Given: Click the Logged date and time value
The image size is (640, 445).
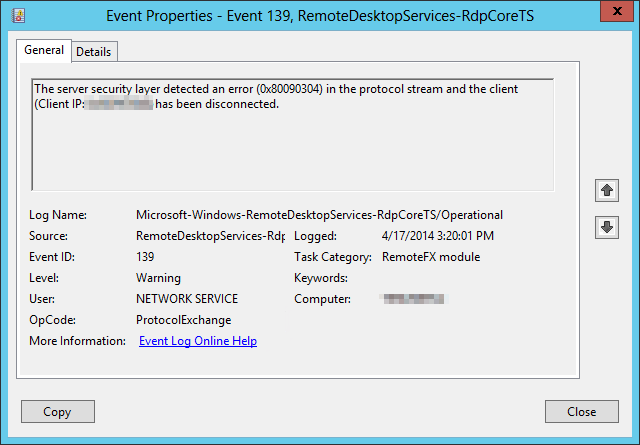Looking at the screenshot, I should [x=438, y=236].
